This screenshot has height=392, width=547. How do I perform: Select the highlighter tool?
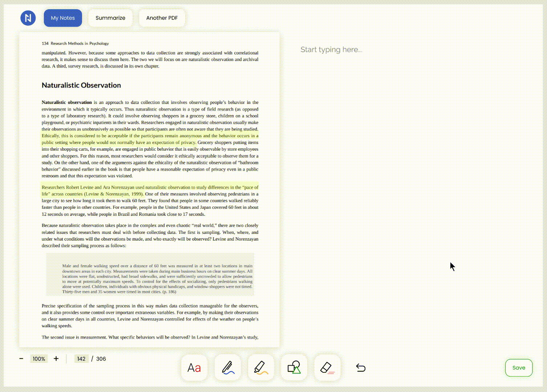coord(261,368)
